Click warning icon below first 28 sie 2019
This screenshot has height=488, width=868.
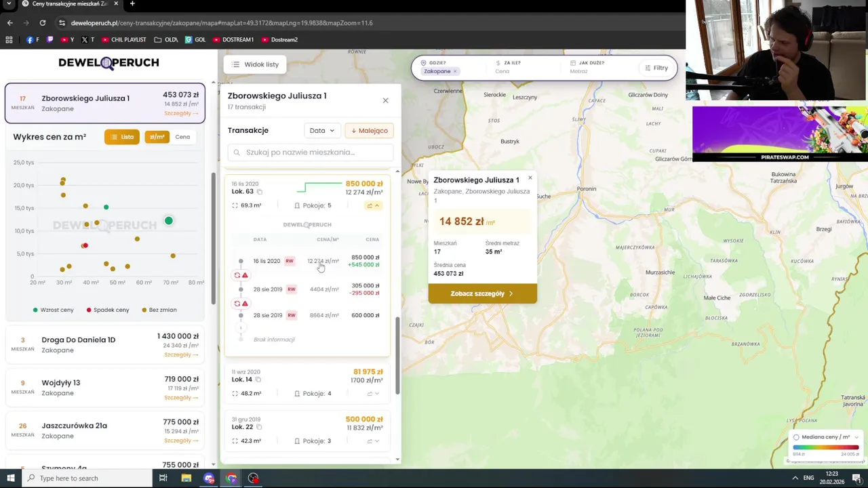point(245,303)
